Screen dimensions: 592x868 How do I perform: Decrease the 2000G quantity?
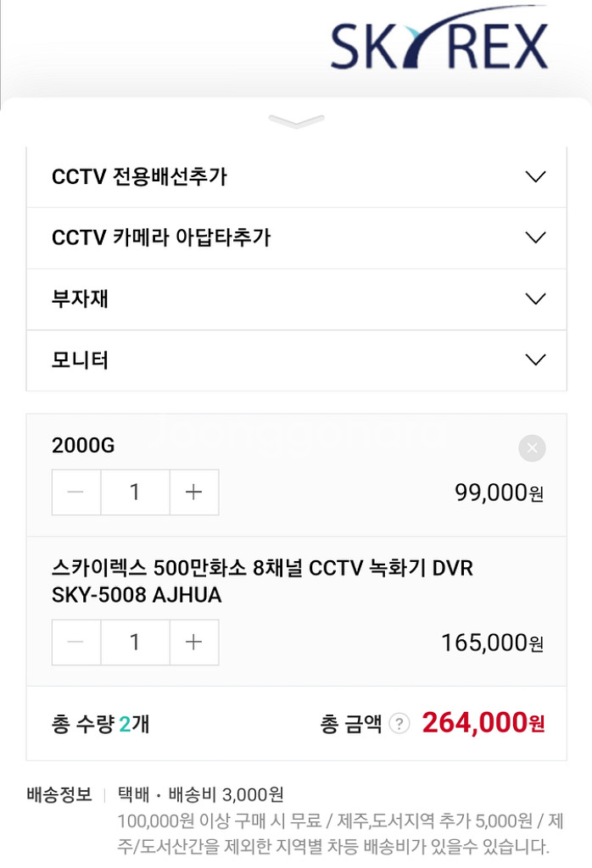[76, 492]
